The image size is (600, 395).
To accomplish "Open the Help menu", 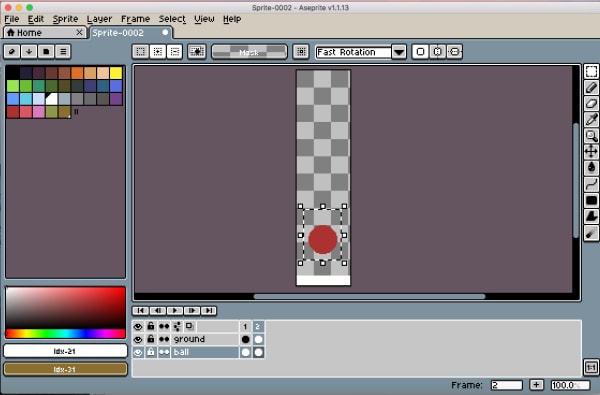I will [x=232, y=19].
